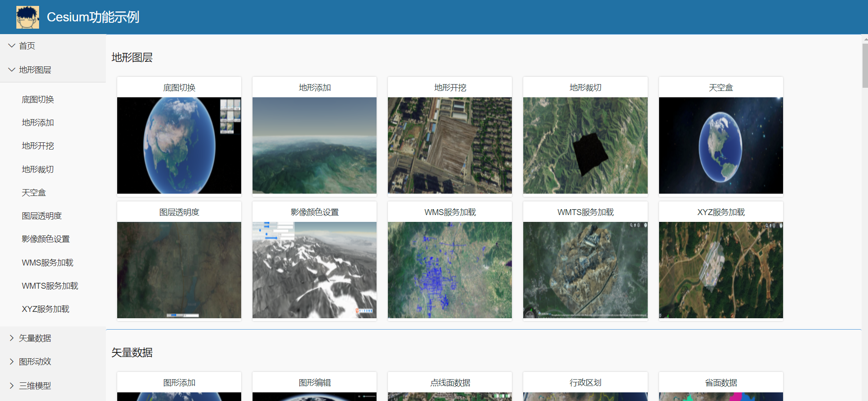Click the 图形编辑 card title
The height and width of the screenshot is (401, 868).
pyautogui.click(x=314, y=383)
